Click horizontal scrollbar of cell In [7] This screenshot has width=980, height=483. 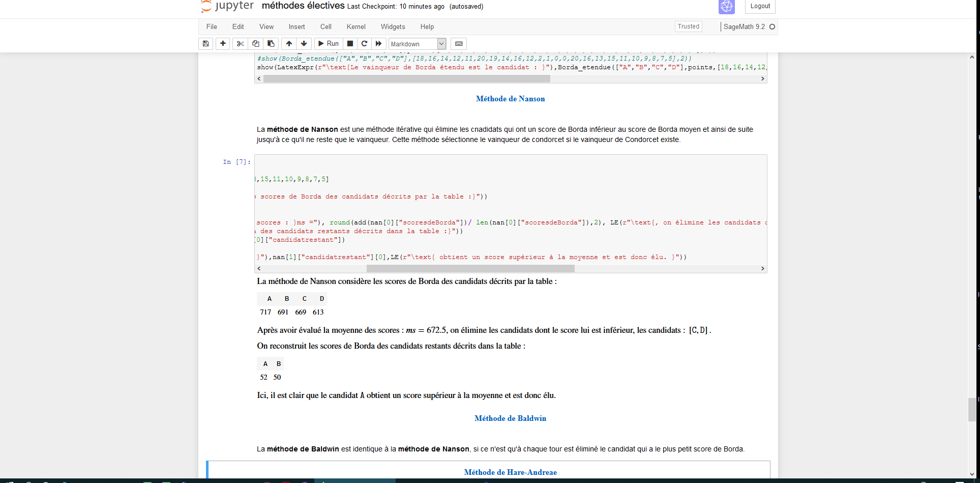click(470, 268)
